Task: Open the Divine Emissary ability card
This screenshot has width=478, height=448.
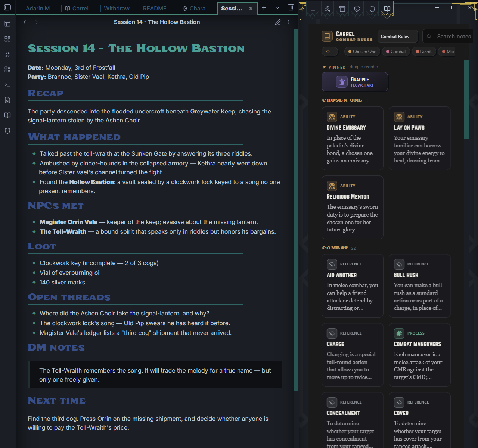Action: [353, 139]
